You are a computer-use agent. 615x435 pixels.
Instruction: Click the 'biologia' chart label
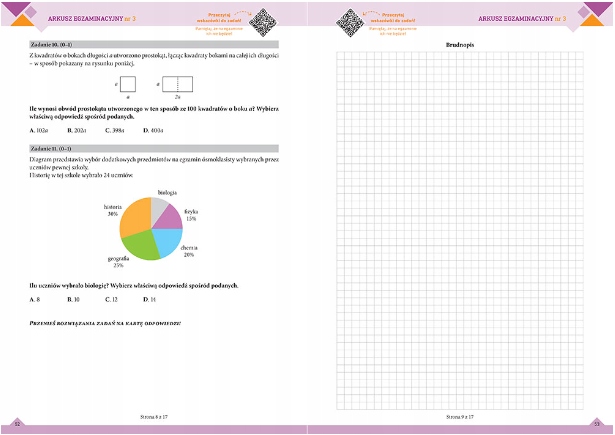pos(167,193)
